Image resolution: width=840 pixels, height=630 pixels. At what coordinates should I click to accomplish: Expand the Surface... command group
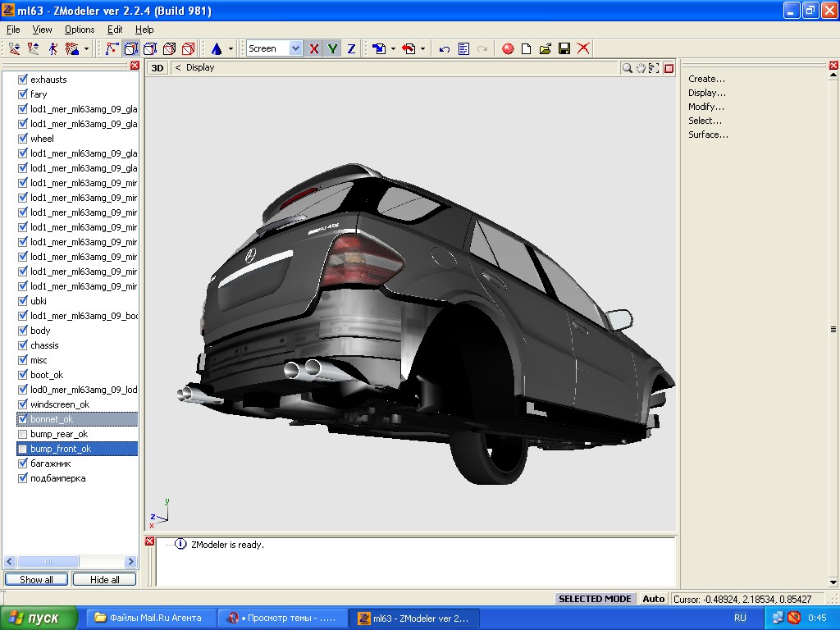click(708, 135)
